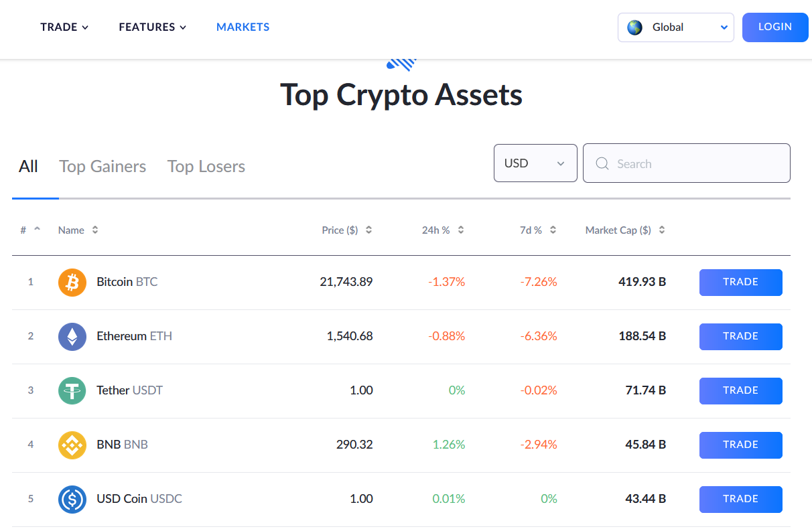Click TRADE button for BNB
Viewport: 812px width, 529px height.
coord(741,445)
